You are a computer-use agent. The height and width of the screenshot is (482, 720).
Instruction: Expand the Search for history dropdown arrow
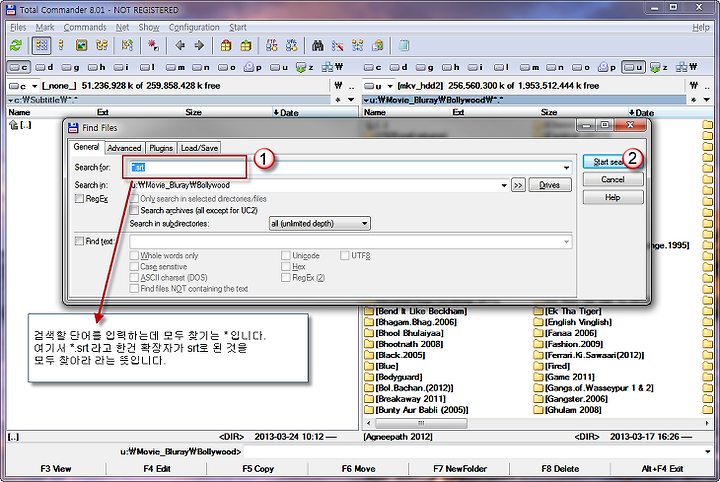tap(566, 168)
